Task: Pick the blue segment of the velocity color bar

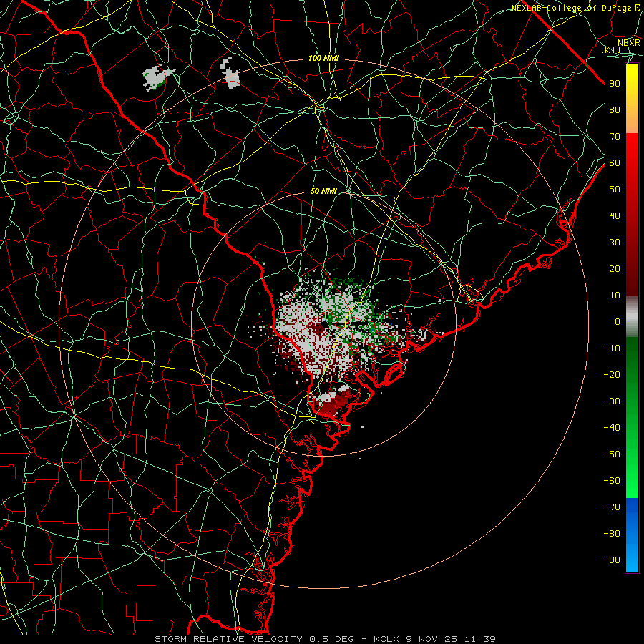Action: 632,535
